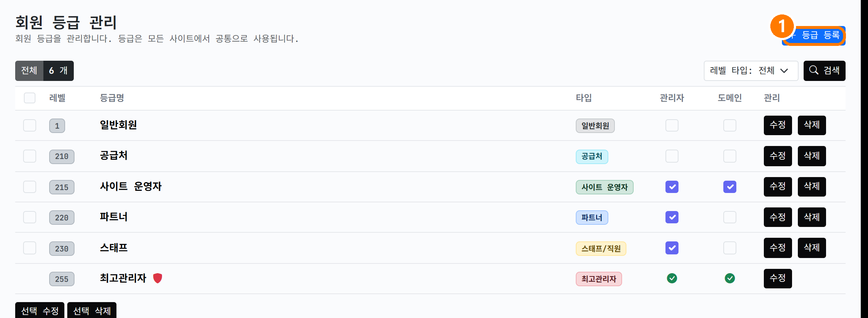Remove the 공급처 grade via 삭제
The height and width of the screenshot is (318, 868).
point(812,156)
